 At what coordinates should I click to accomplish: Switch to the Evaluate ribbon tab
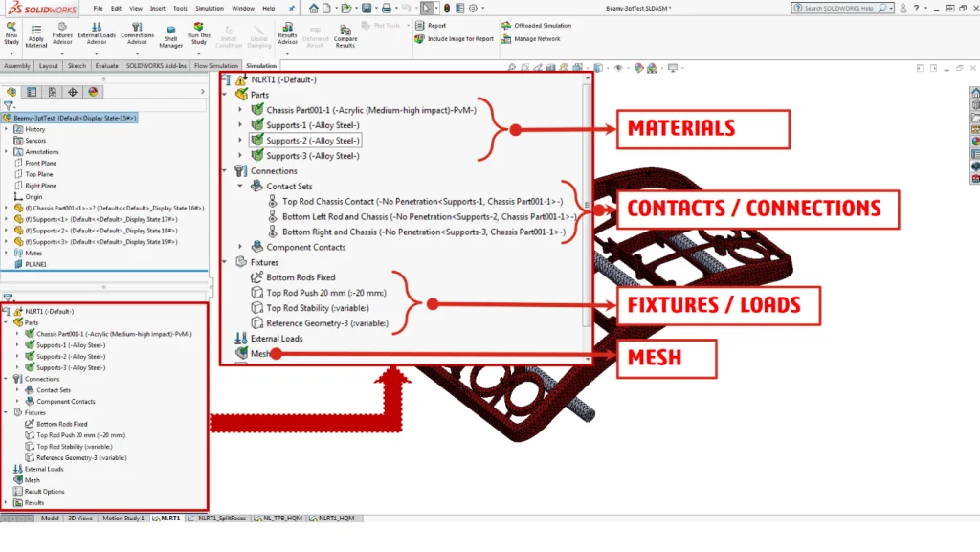click(106, 66)
